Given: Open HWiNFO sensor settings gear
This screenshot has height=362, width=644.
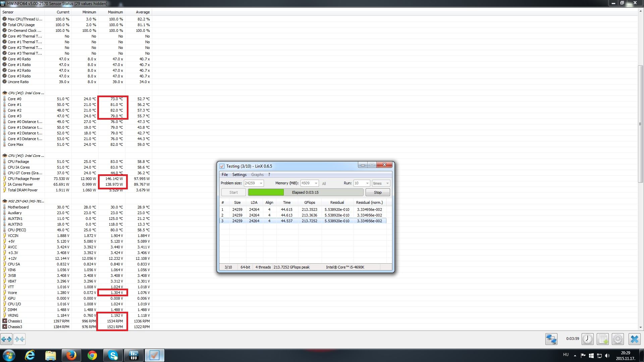Looking at the screenshot, I should [x=618, y=339].
